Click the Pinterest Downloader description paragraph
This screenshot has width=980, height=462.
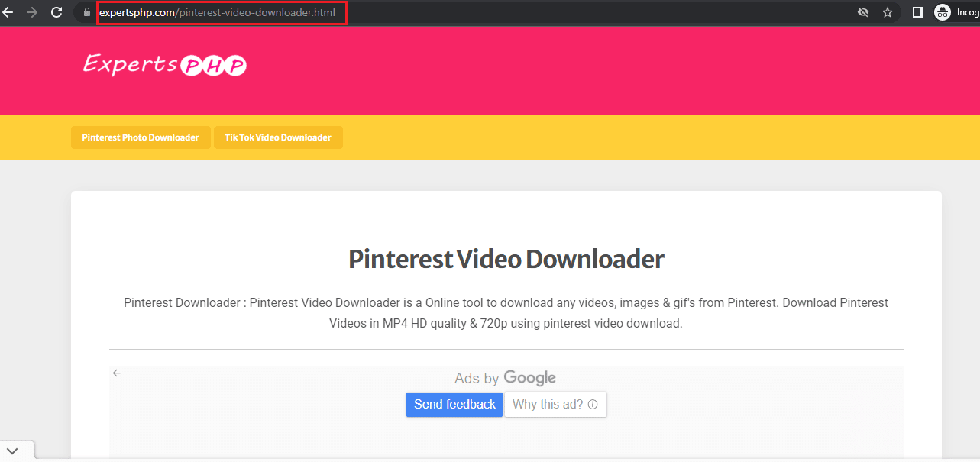coord(506,313)
